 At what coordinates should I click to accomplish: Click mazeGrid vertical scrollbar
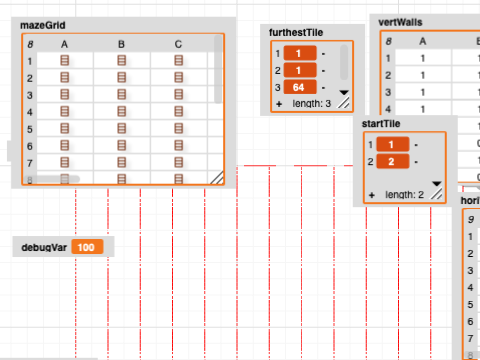pos(218,69)
